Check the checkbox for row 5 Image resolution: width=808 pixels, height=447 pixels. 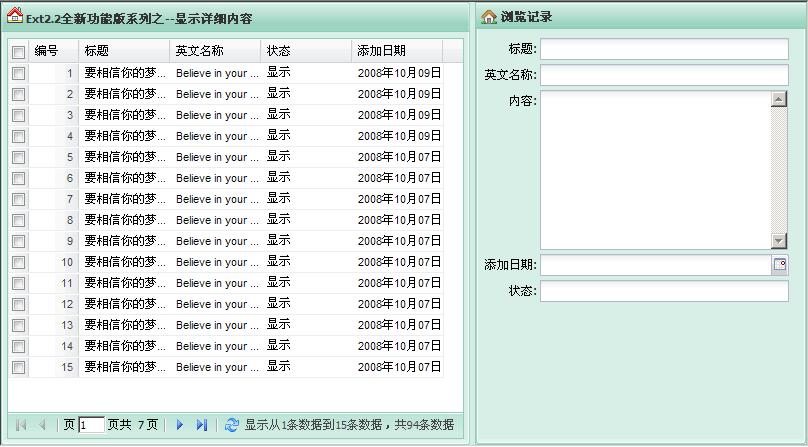[19, 157]
